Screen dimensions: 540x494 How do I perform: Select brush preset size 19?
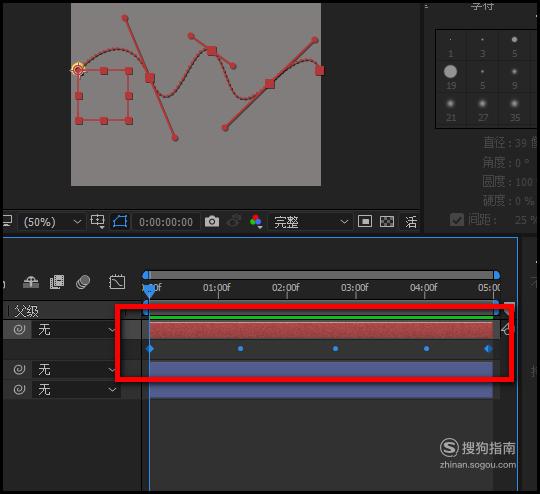450,78
